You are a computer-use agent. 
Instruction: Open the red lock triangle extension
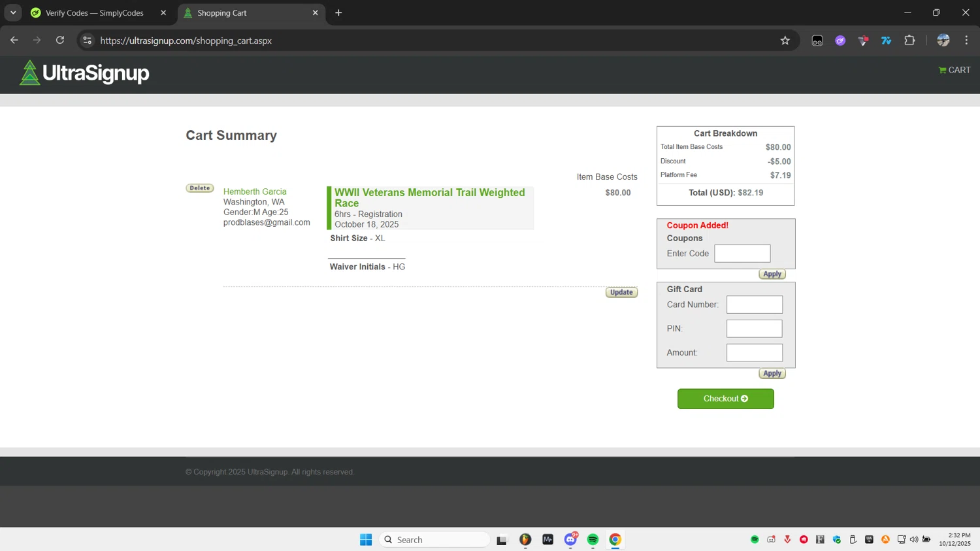(x=863, y=41)
